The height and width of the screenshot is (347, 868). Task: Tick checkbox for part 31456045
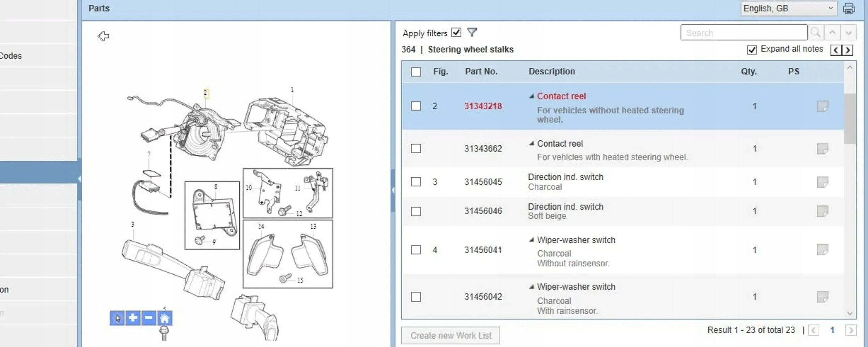416,182
